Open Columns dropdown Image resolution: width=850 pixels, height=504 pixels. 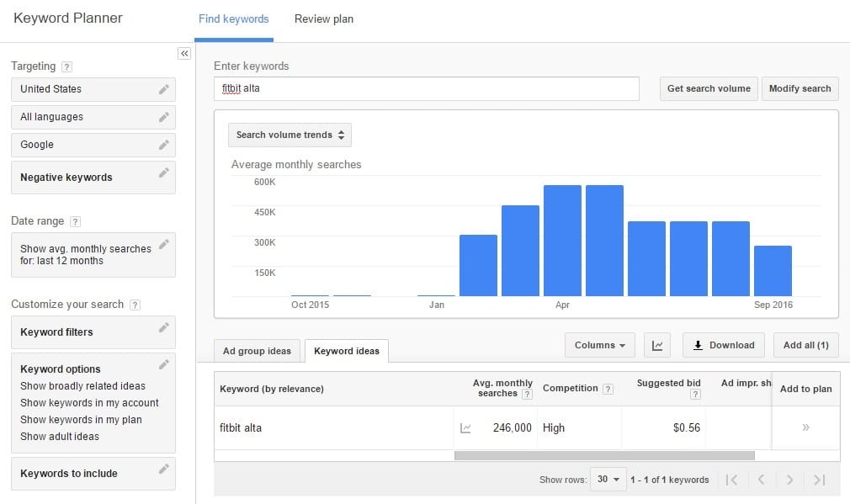[599, 345]
